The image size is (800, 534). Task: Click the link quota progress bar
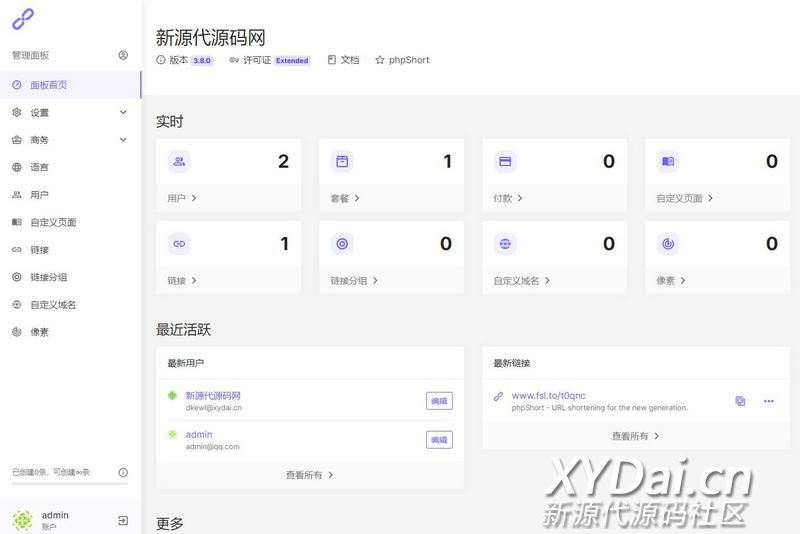69,484
